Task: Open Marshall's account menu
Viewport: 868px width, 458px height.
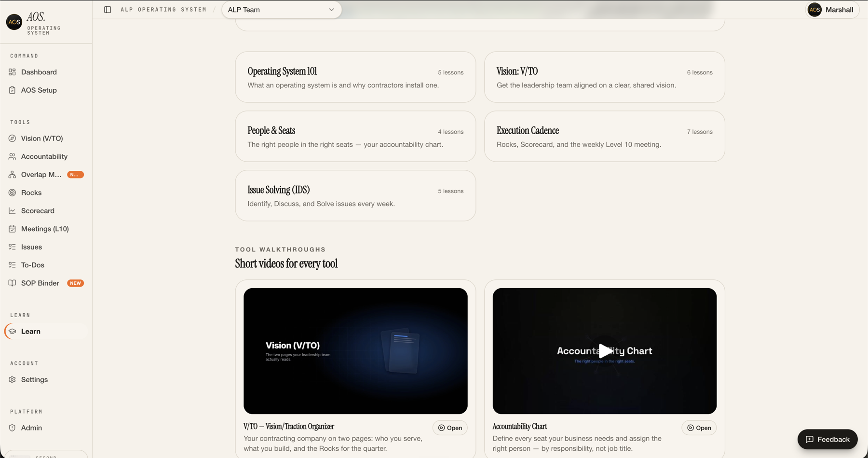Action: coord(833,10)
